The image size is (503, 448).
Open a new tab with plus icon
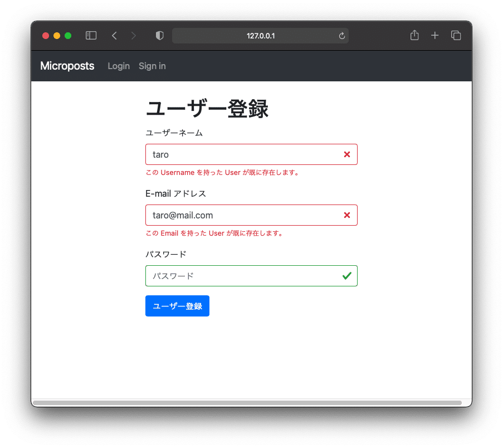coord(434,35)
